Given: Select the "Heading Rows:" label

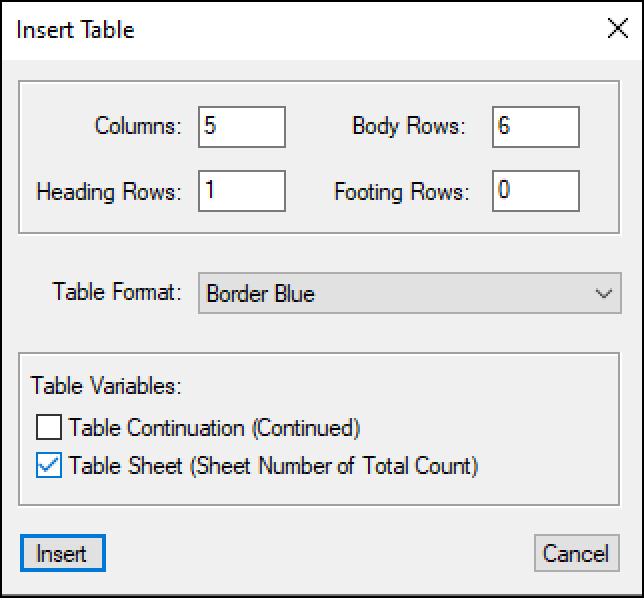Looking at the screenshot, I should (x=109, y=191).
